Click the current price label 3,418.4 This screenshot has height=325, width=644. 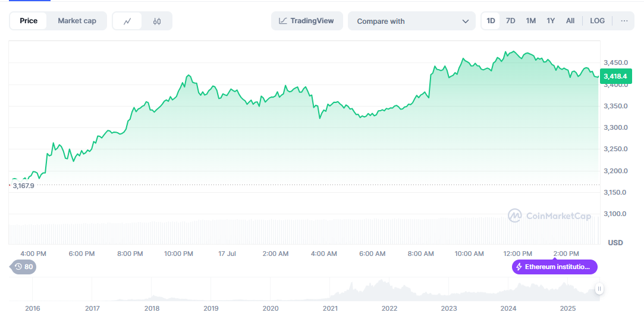pyautogui.click(x=615, y=76)
